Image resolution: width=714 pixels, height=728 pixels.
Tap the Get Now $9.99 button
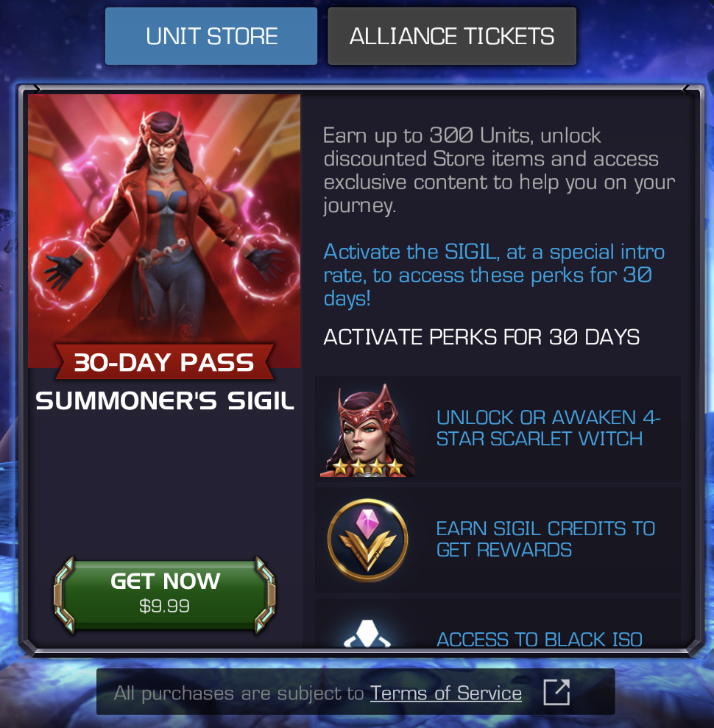165,595
